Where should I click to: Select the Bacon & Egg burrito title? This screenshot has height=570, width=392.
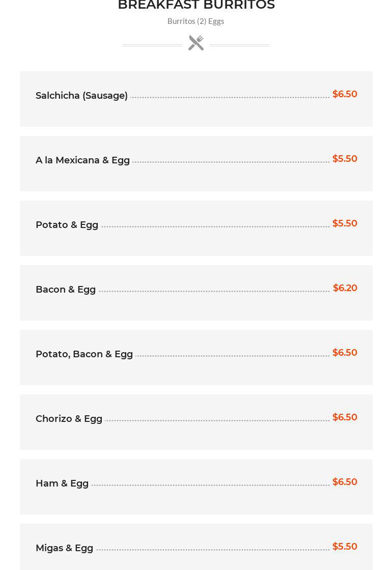click(x=66, y=290)
